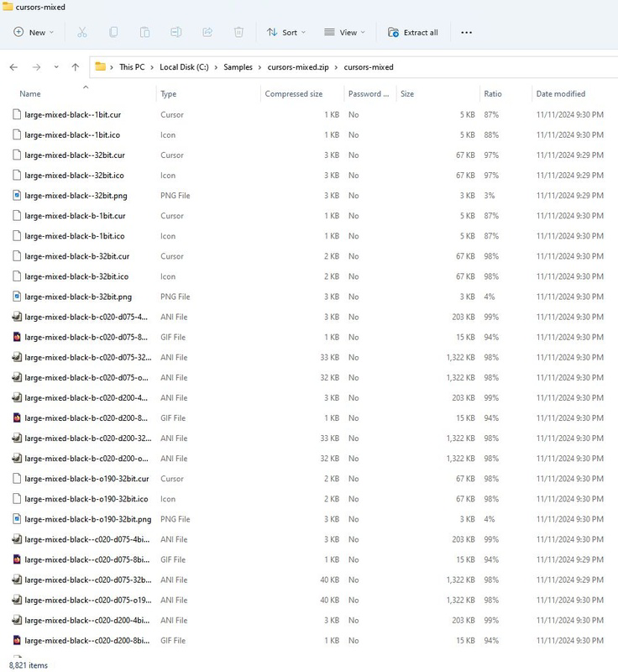The height and width of the screenshot is (672, 618).
Task: Click the Delete trash icon
Action: click(238, 33)
